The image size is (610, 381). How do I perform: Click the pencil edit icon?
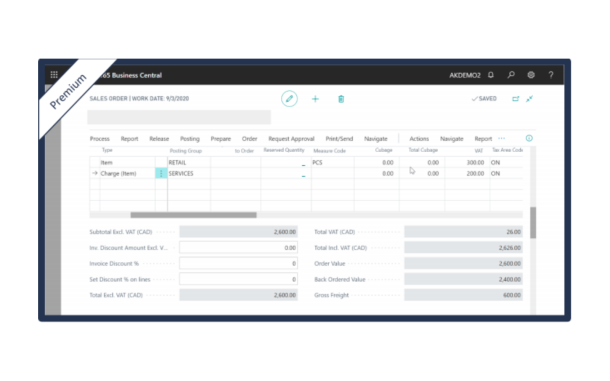pyautogui.click(x=289, y=99)
